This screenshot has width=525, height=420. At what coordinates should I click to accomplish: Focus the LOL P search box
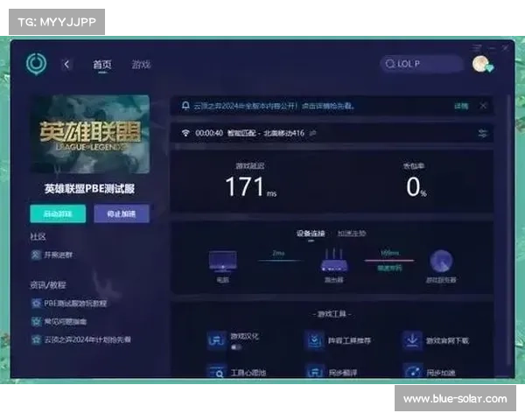[x=422, y=64]
